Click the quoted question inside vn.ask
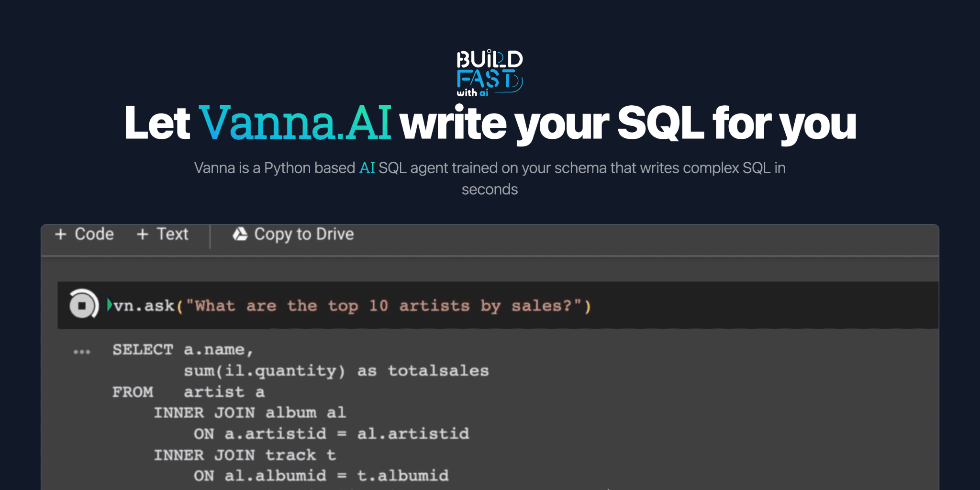The image size is (980, 490). [383, 305]
